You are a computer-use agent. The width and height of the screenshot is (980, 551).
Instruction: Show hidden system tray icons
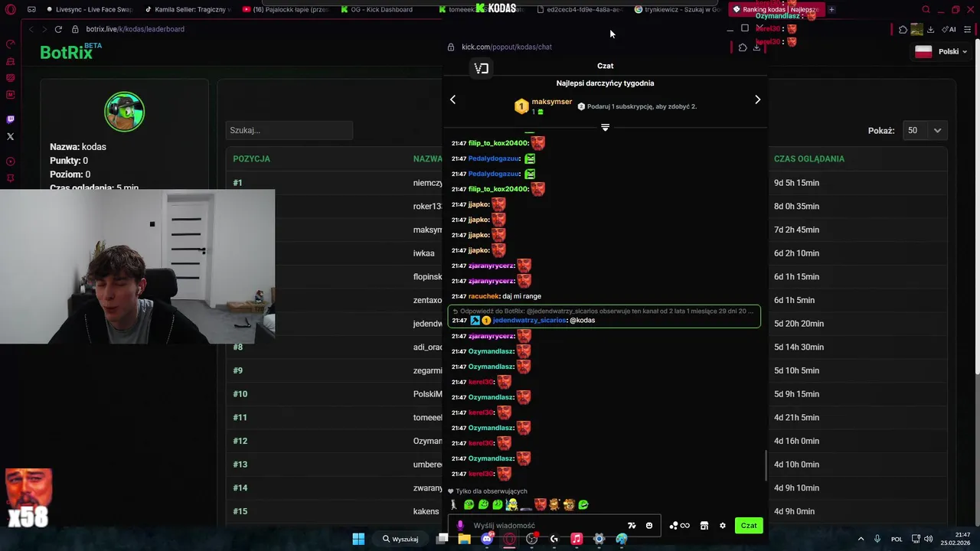tap(861, 539)
